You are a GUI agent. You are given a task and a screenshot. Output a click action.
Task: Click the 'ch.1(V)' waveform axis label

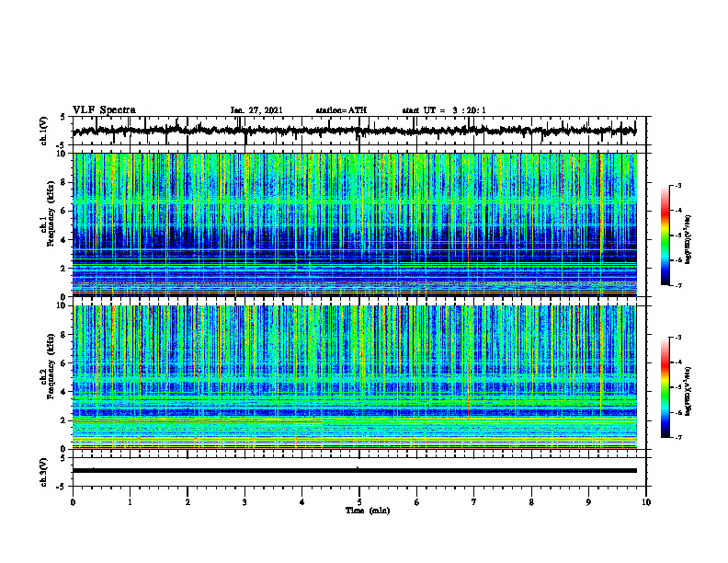pyautogui.click(x=44, y=131)
